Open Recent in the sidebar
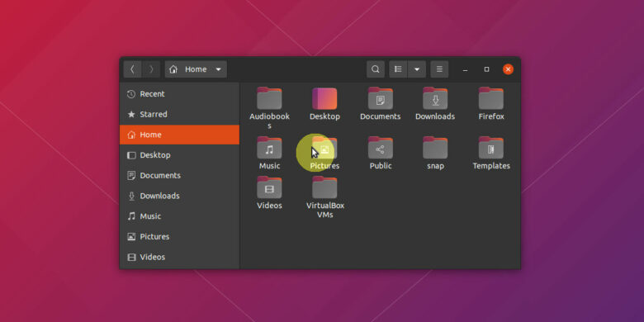Viewport: 644px width, 322px height. coord(179,94)
